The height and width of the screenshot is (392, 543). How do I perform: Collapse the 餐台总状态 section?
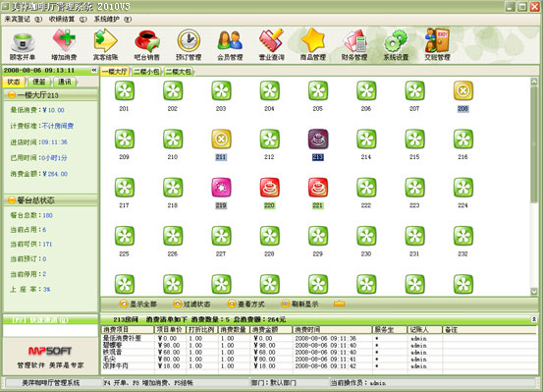12,200
